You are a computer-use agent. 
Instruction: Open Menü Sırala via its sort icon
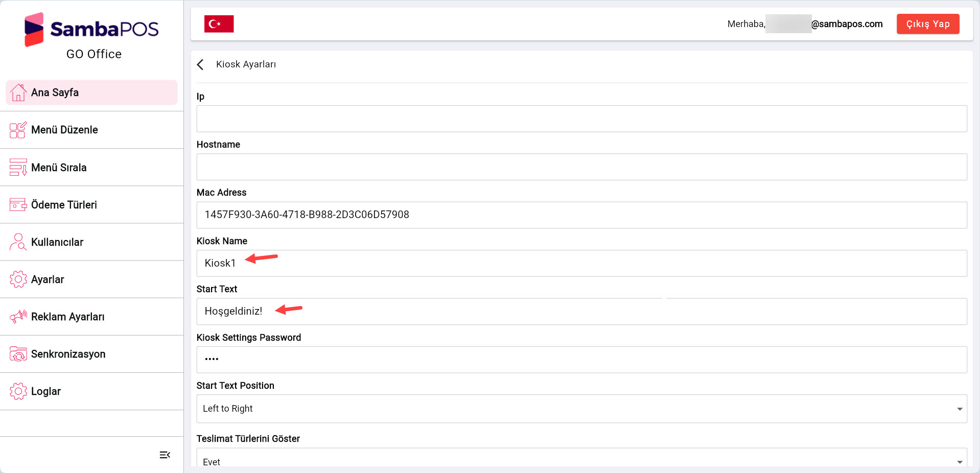(x=18, y=167)
